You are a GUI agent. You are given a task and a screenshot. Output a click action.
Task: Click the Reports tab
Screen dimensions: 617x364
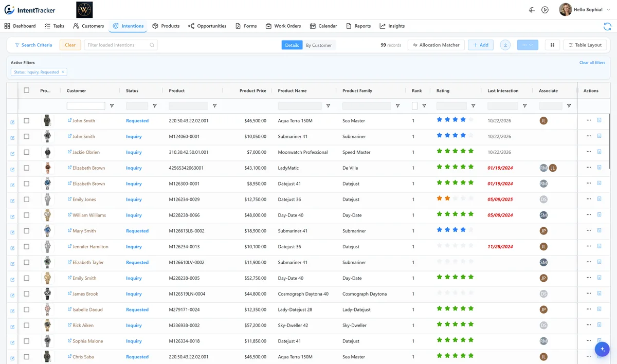[358, 26]
